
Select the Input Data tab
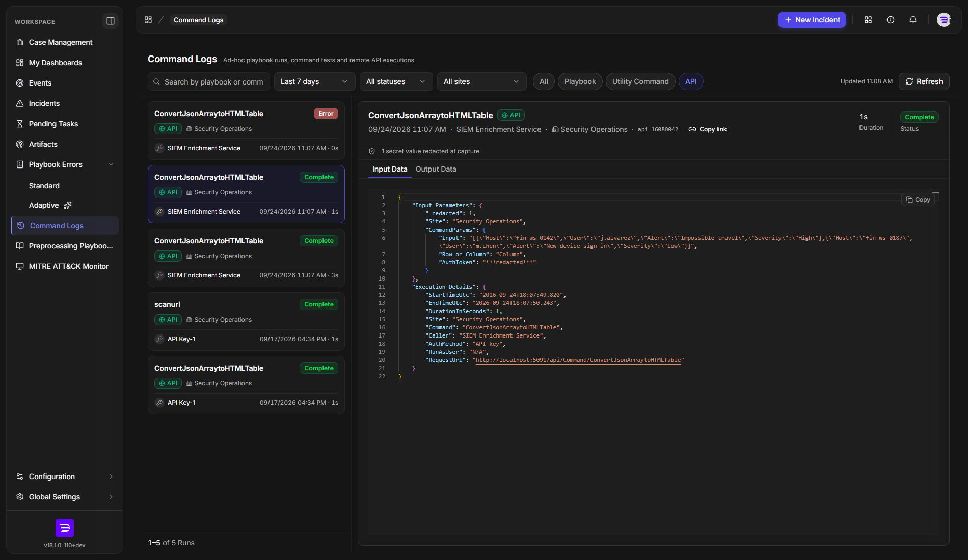390,169
